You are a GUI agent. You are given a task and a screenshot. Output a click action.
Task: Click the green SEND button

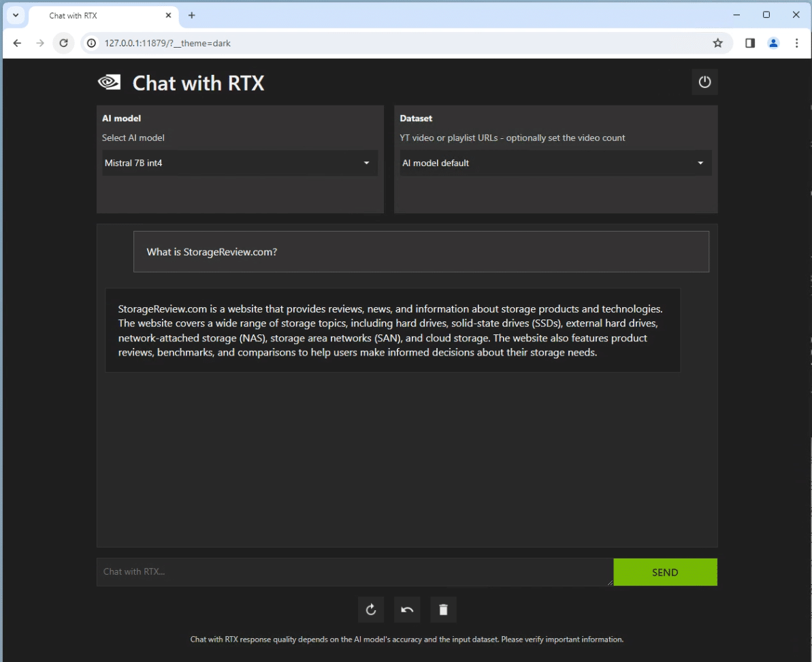click(665, 572)
